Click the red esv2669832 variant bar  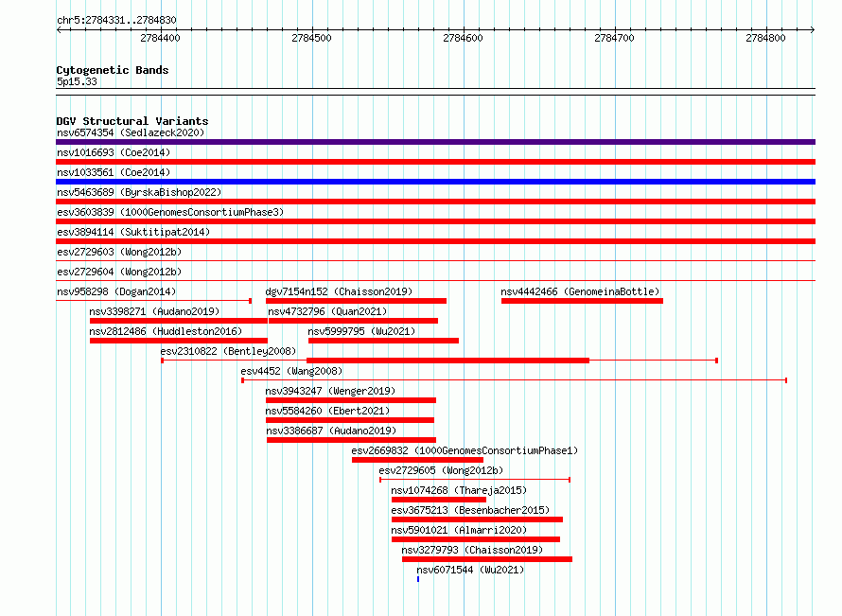click(418, 460)
